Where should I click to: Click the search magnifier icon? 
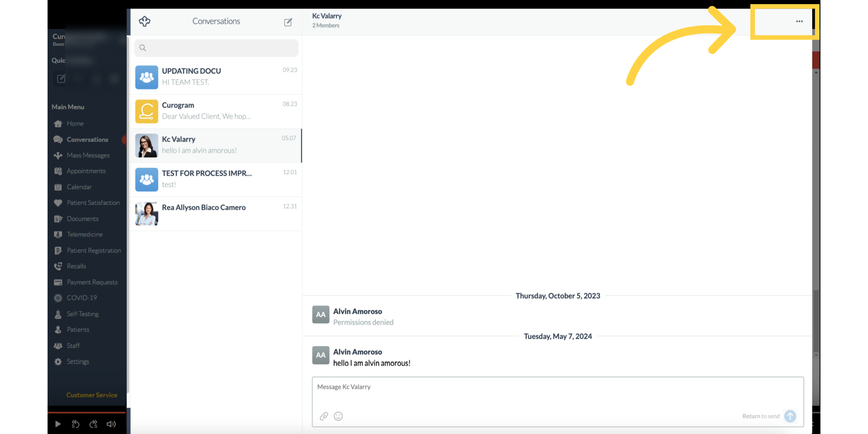click(x=143, y=48)
